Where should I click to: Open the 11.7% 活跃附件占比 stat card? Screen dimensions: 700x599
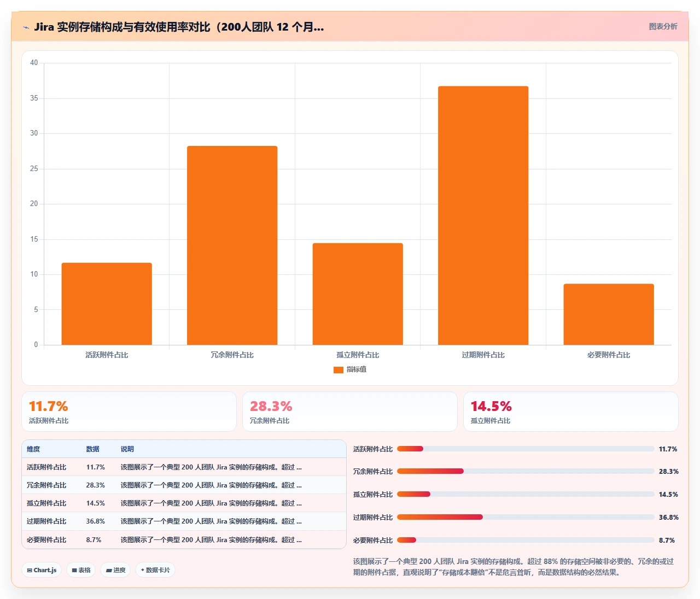click(129, 412)
